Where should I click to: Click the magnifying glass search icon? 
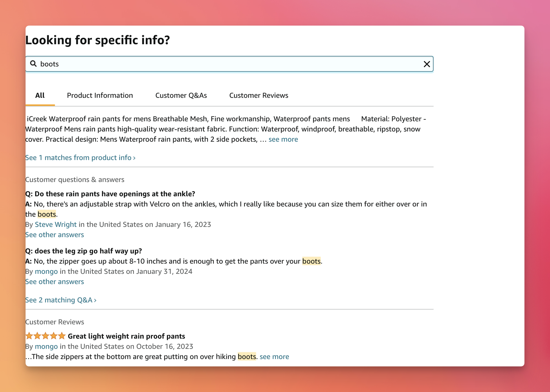click(34, 64)
